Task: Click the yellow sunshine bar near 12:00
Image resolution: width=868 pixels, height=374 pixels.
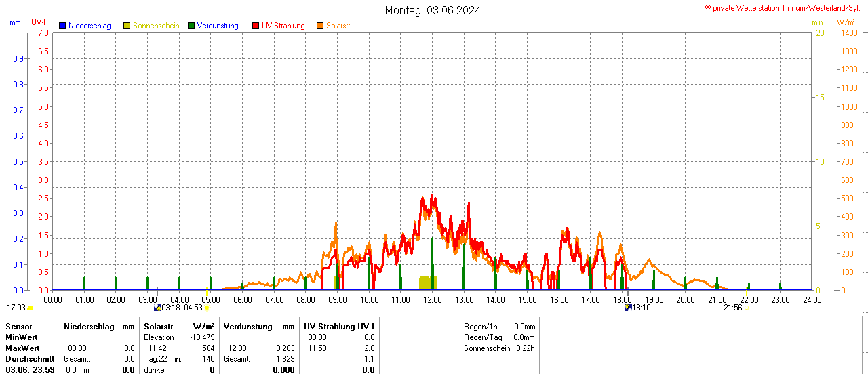Action: tap(427, 283)
